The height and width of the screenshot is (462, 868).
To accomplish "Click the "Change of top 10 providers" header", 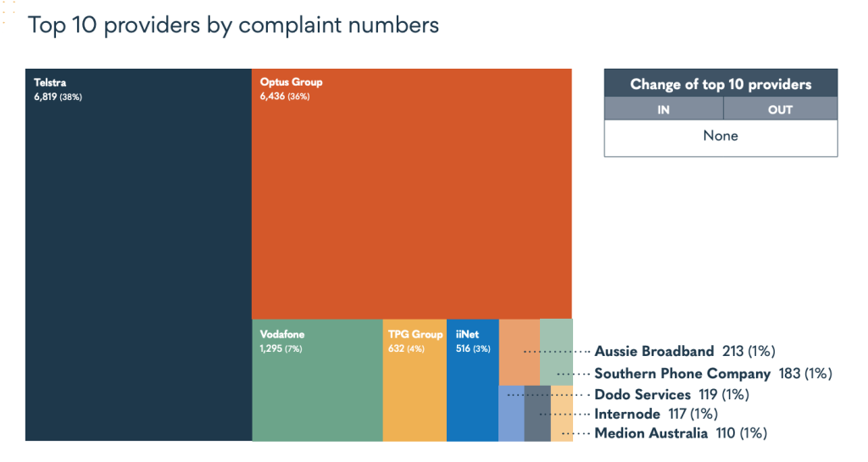I will [x=721, y=84].
